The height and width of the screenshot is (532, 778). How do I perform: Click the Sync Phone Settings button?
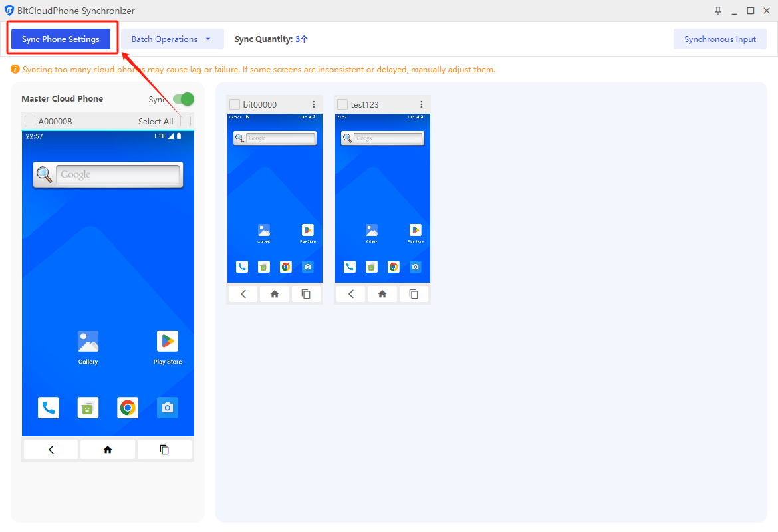pyautogui.click(x=61, y=39)
